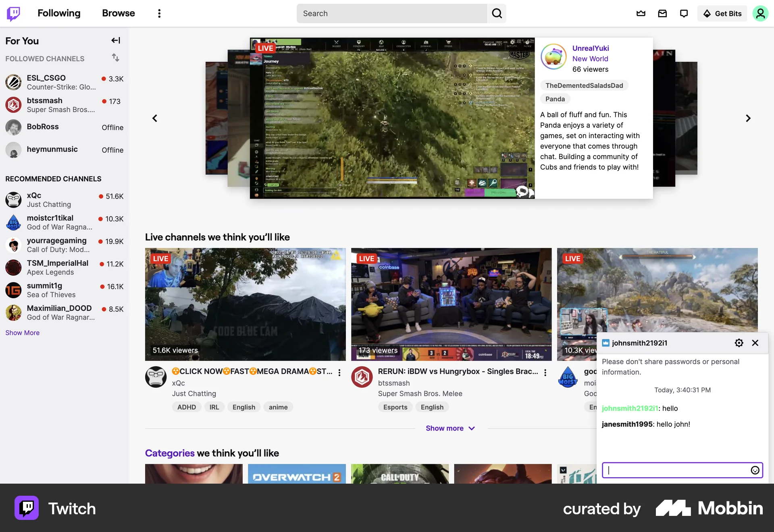Click the sort icon next to Followed Channels
Viewport: 774px width, 532px height.
[116, 58]
